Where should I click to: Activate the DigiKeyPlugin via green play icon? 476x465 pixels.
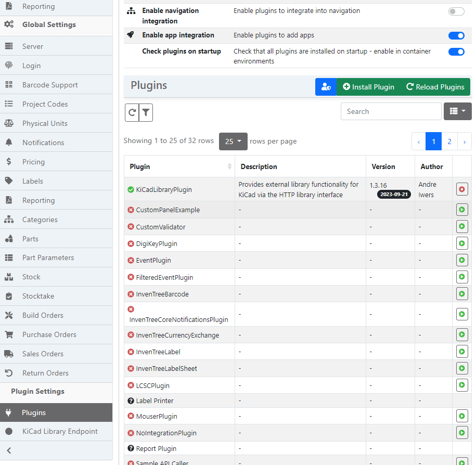pos(462,243)
